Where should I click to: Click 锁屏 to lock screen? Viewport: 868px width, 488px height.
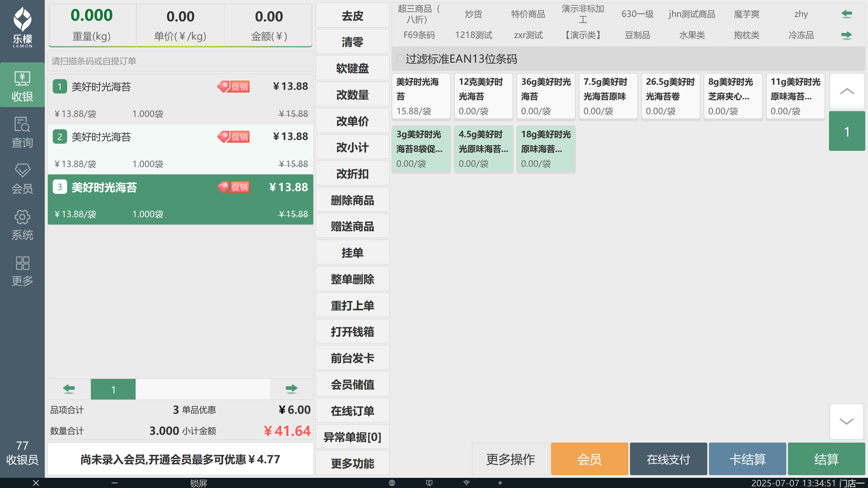(198, 483)
